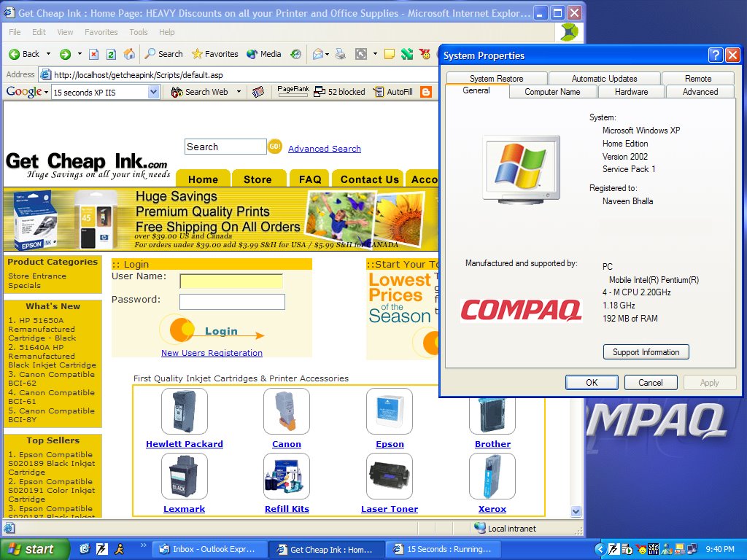Screen dimensions: 747x560
Task: Switch to the Remote tab
Action: (x=698, y=78)
